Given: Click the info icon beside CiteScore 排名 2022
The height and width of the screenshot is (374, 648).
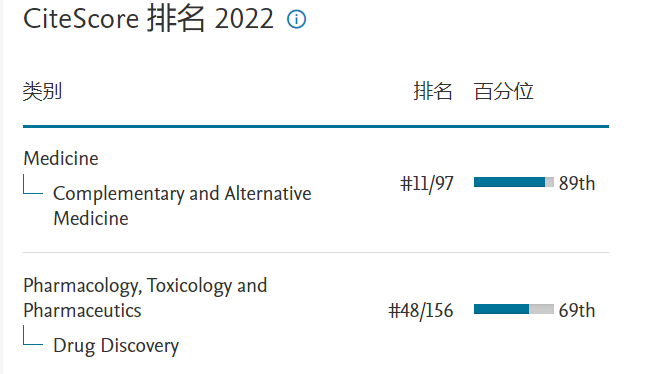Looking at the screenshot, I should [296, 19].
